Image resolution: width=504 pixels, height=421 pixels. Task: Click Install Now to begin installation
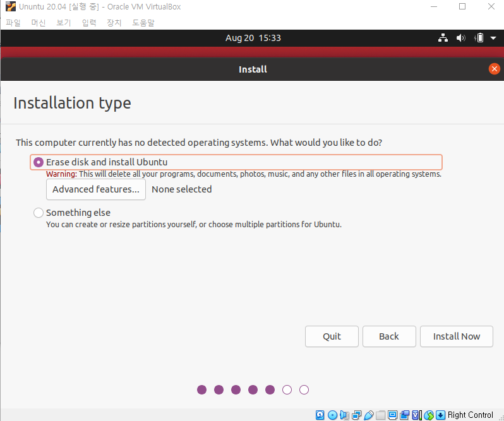pyautogui.click(x=457, y=336)
